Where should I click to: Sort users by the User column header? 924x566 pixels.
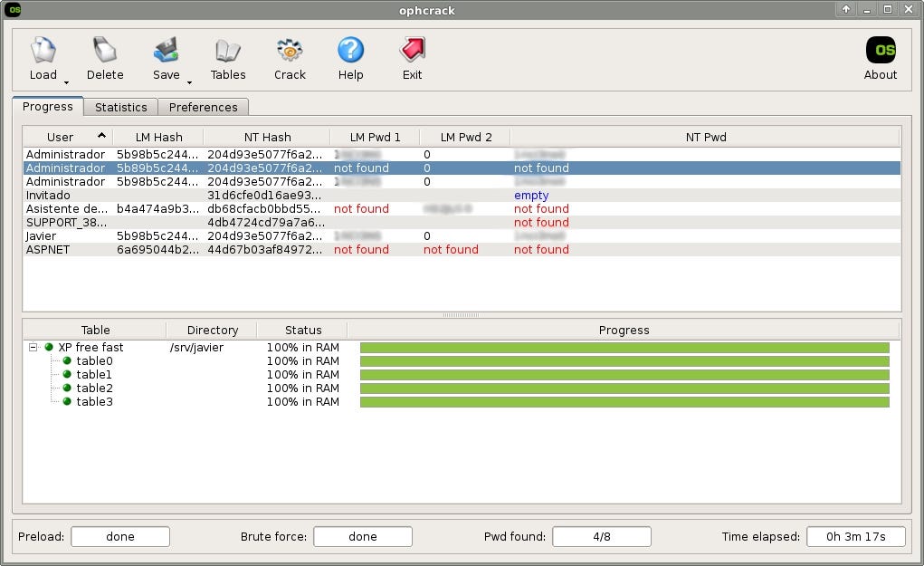(x=60, y=137)
